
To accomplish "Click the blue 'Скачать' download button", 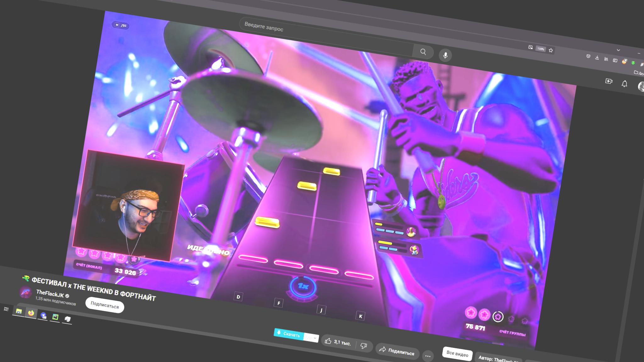I will pos(289,334).
